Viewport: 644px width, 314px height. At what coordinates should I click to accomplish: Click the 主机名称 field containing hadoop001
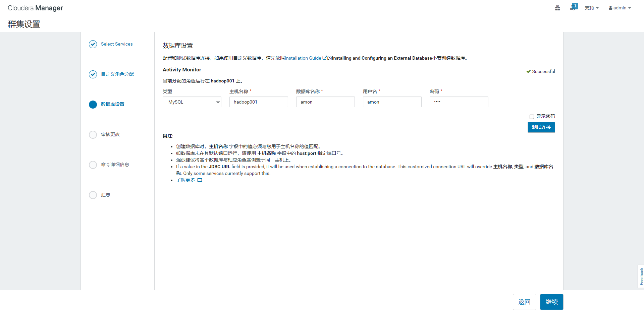pos(259,102)
